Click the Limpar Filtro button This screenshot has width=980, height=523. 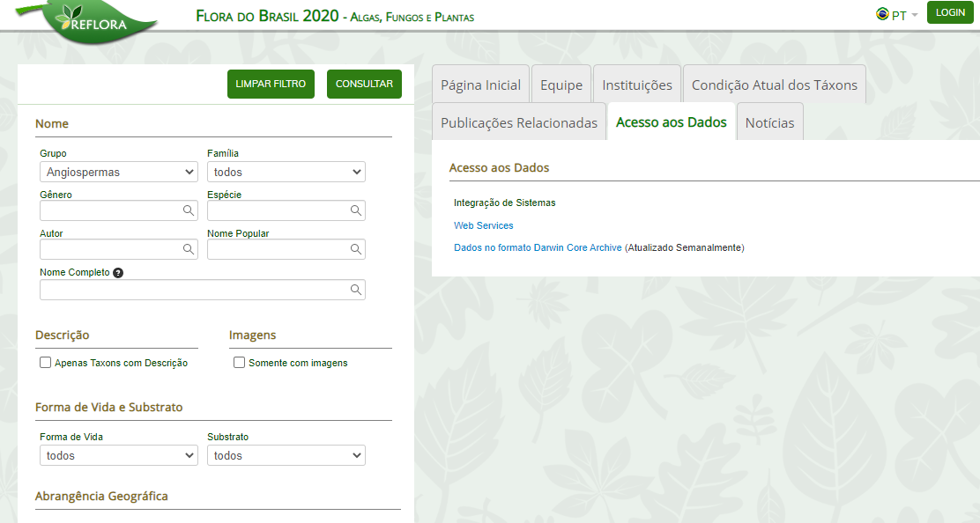(271, 84)
